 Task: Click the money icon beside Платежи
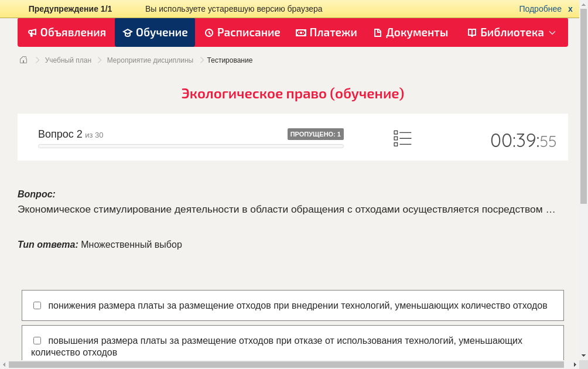point(301,33)
